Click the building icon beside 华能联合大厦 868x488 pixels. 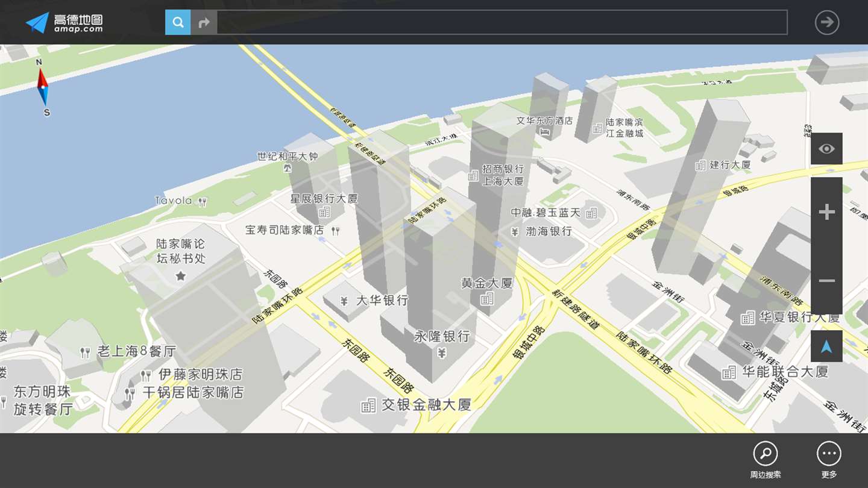[x=729, y=372]
